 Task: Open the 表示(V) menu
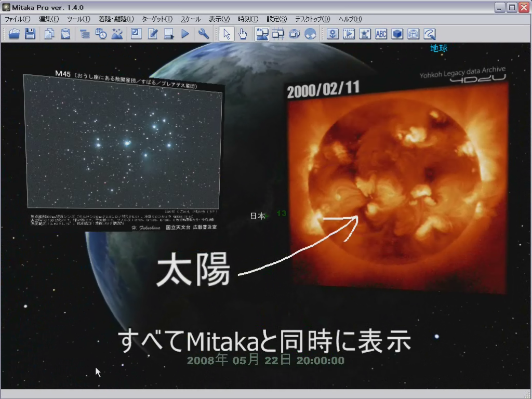(219, 19)
